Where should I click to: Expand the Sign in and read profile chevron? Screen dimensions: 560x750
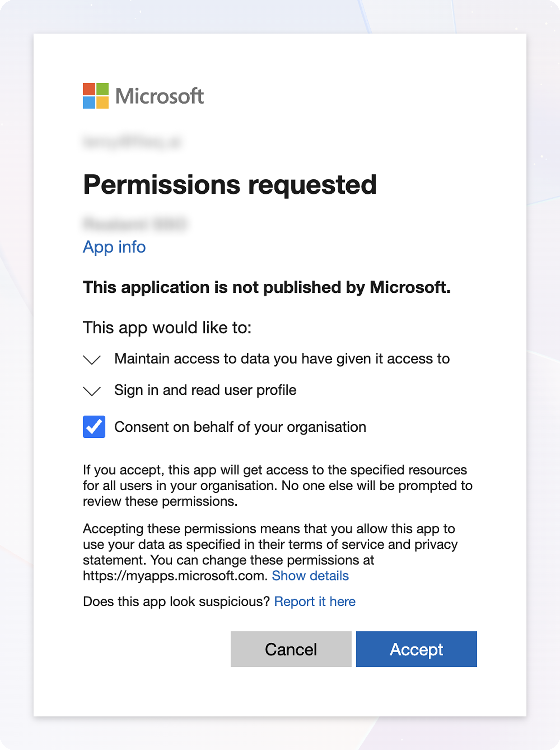92,391
